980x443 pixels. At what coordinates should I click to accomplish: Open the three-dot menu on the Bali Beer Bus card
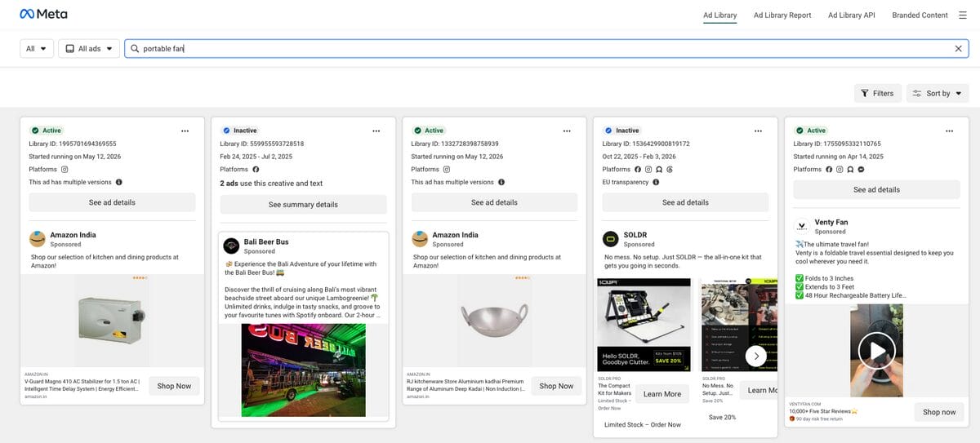click(x=376, y=131)
